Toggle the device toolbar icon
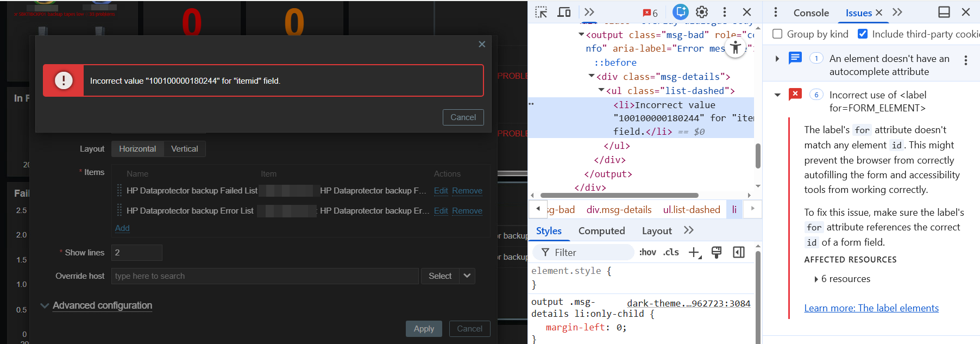Image resolution: width=980 pixels, height=344 pixels. pyautogui.click(x=564, y=12)
